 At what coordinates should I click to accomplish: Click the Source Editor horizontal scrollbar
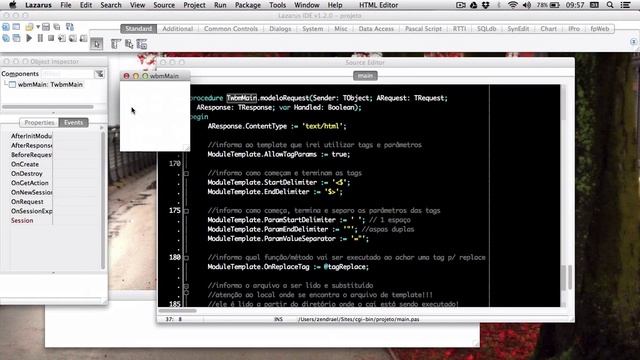click(x=178, y=311)
